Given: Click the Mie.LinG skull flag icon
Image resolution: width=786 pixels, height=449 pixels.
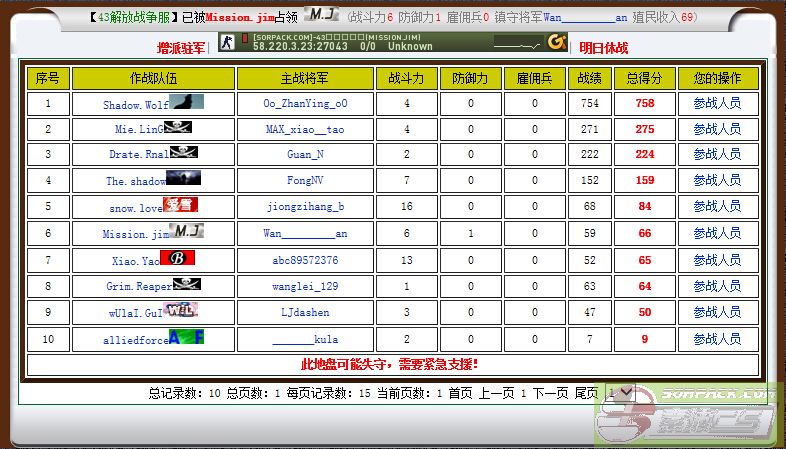Looking at the screenshot, I should coord(178,127).
